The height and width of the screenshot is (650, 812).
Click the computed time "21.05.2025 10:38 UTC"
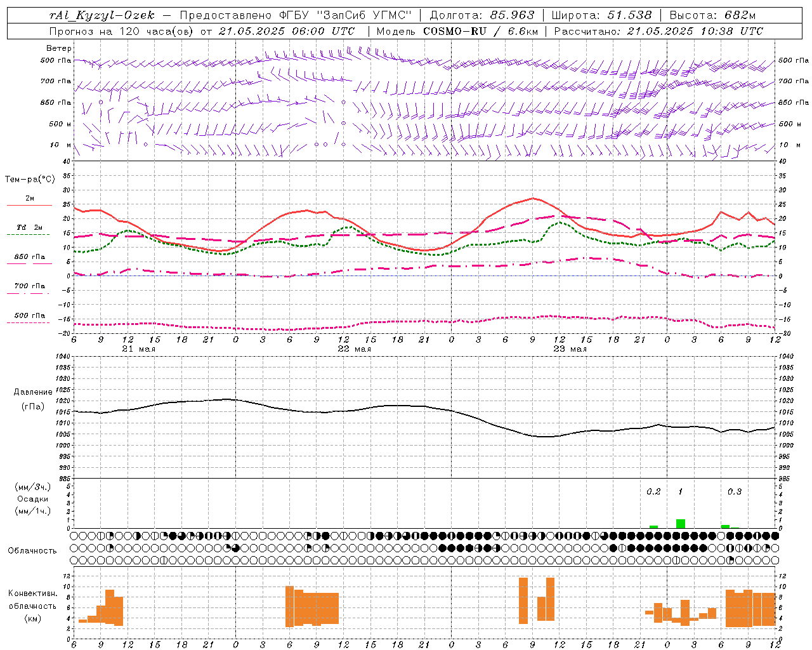tap(695, 31)
